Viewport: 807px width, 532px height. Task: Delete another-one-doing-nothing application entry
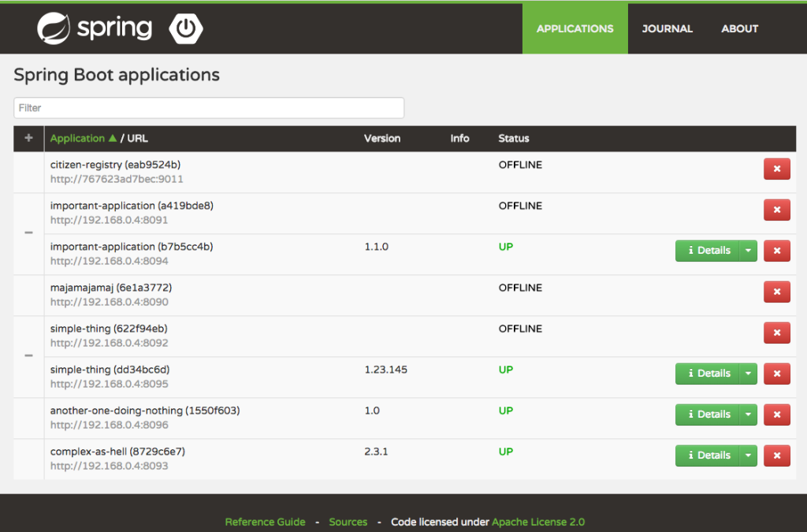click(x=776, y=415)
